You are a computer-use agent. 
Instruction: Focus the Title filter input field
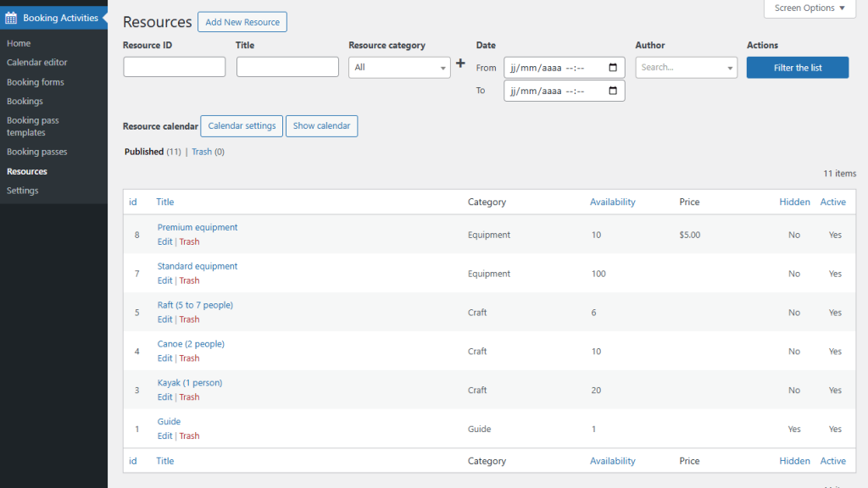point(287,67)
